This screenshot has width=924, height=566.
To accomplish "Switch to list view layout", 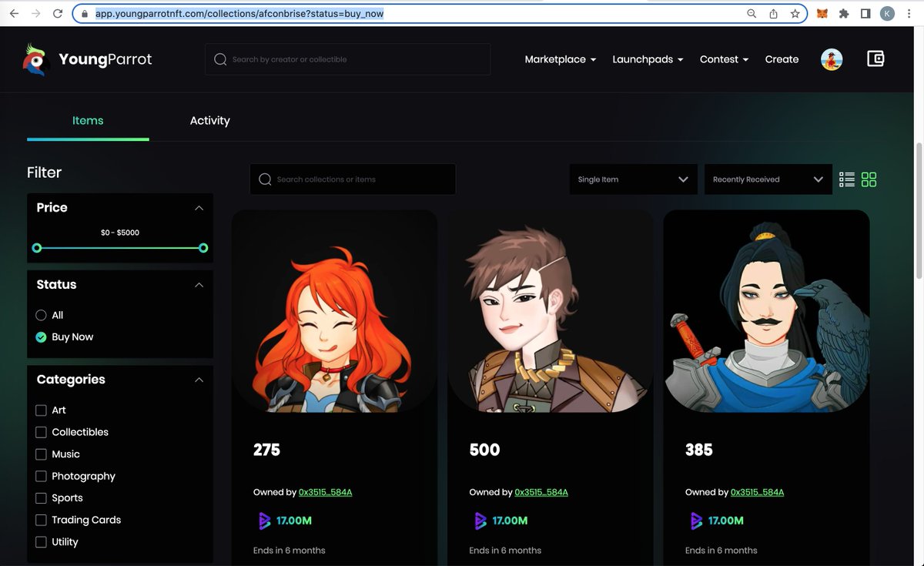I will [847, 179].
